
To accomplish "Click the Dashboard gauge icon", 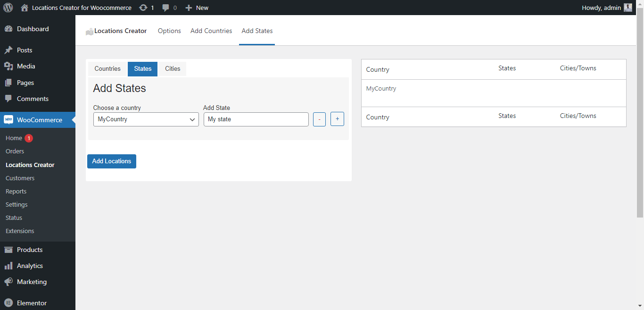I will coord(8,29).
